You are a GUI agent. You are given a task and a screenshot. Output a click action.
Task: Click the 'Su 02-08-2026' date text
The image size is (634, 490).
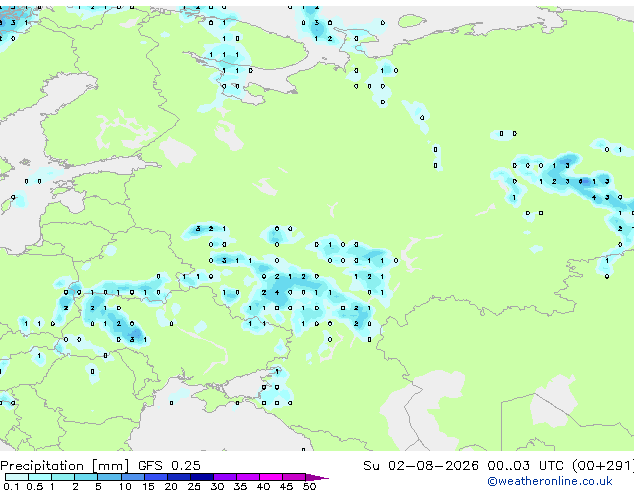pos(421,466)
